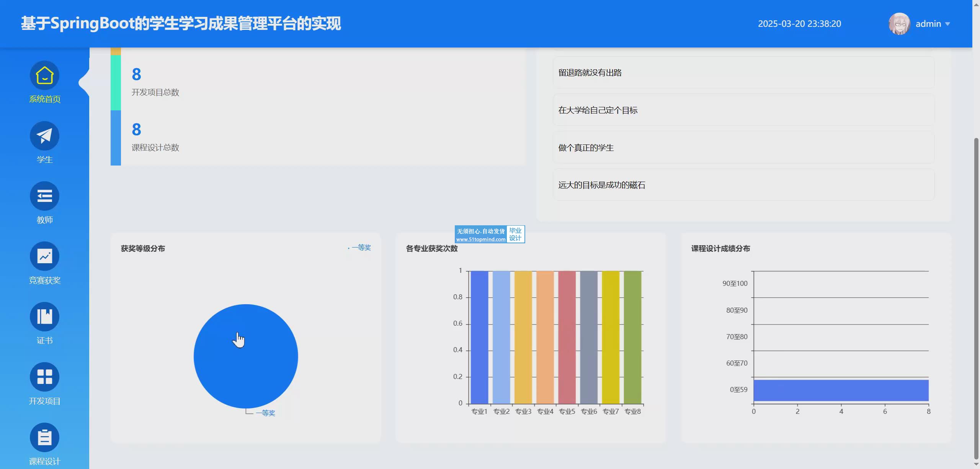Click the 专业5 red bar
This screenshot has width=980, height=469.
(x=567, y=337)
